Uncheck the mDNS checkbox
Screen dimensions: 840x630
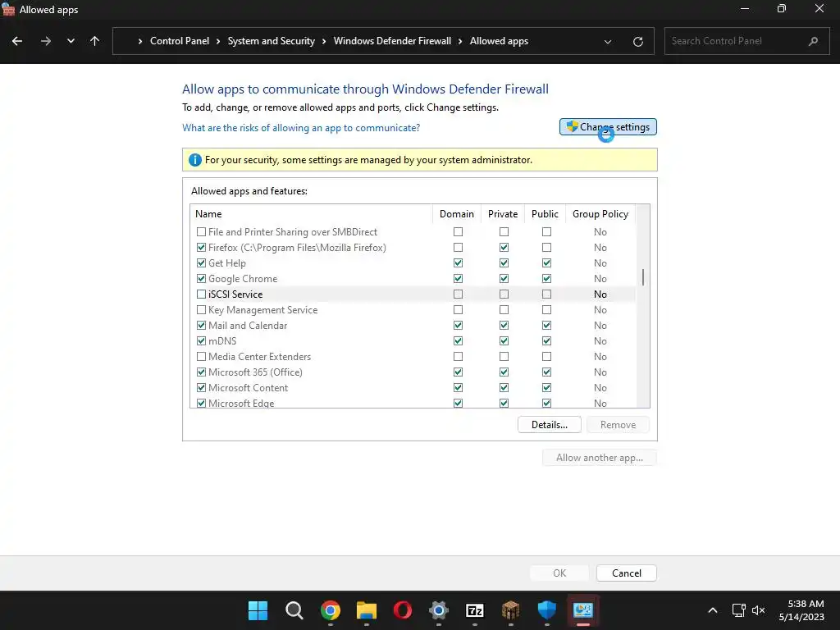[202, 340]
